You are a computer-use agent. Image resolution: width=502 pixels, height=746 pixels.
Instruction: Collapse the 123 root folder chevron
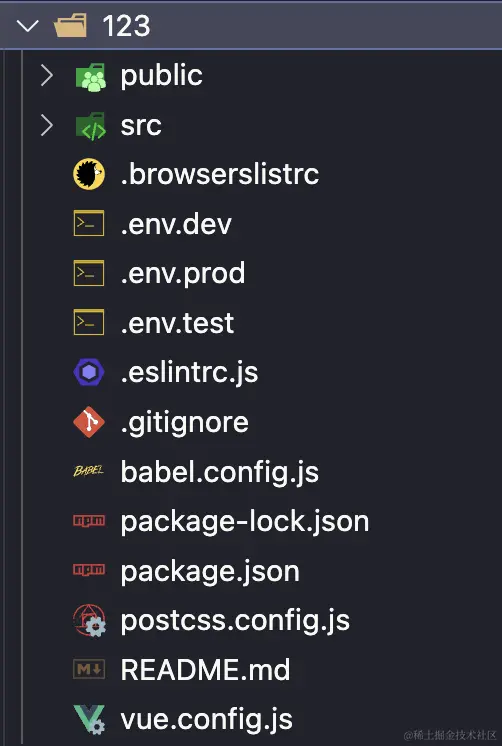[28, 25]
